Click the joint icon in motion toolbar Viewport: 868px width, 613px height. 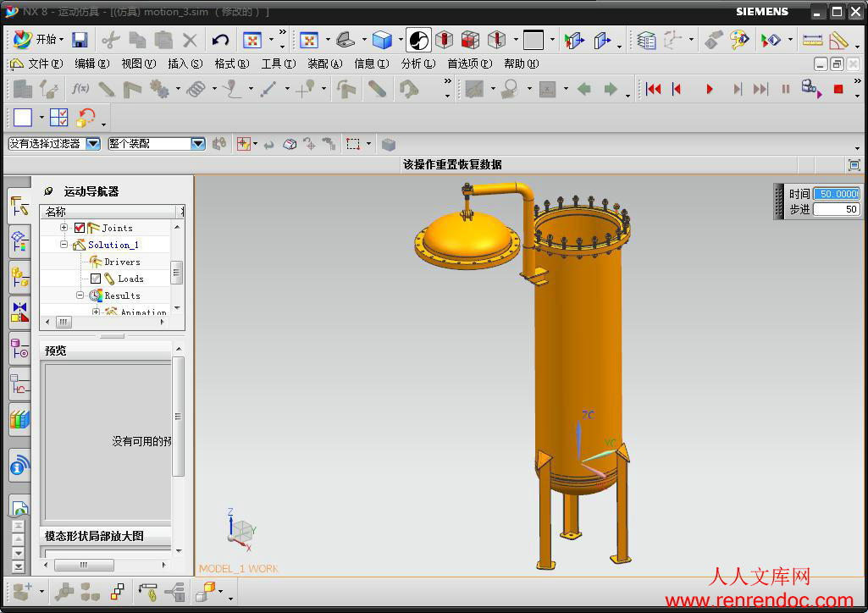click(132, 89)
